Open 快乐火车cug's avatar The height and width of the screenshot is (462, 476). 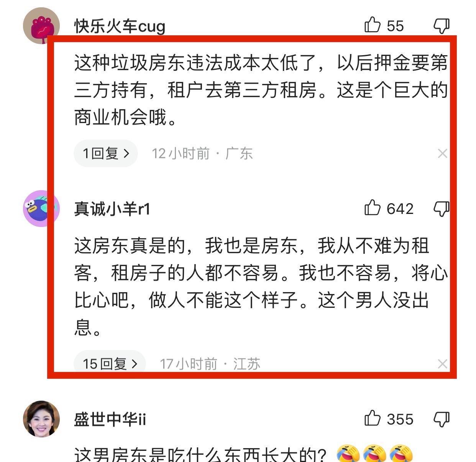[41, 26]
